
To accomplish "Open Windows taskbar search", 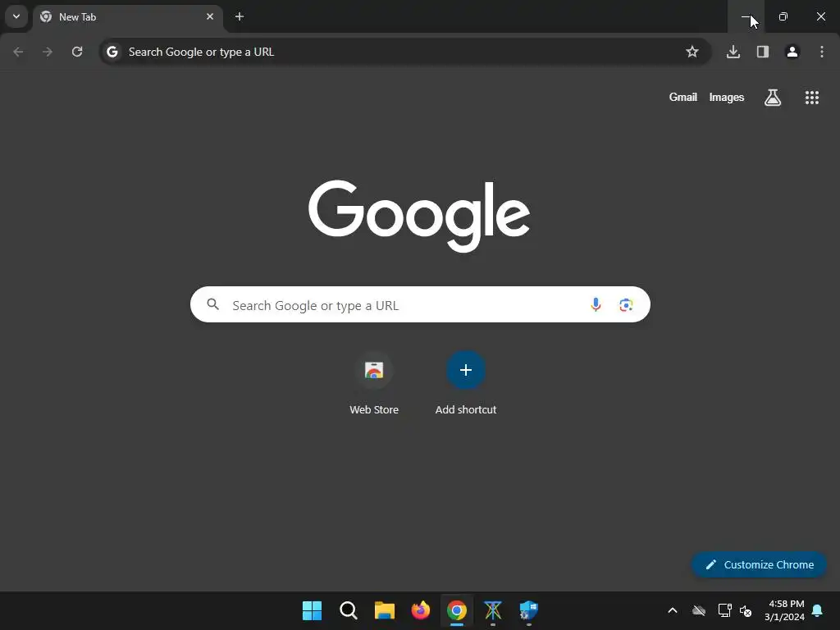I will (x=348, y=610).
